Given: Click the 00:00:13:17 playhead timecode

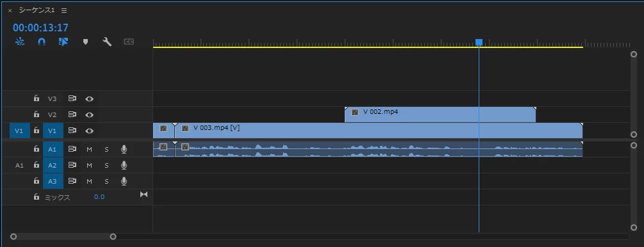Looking at the screenshot, I should [x=40, y=28].
